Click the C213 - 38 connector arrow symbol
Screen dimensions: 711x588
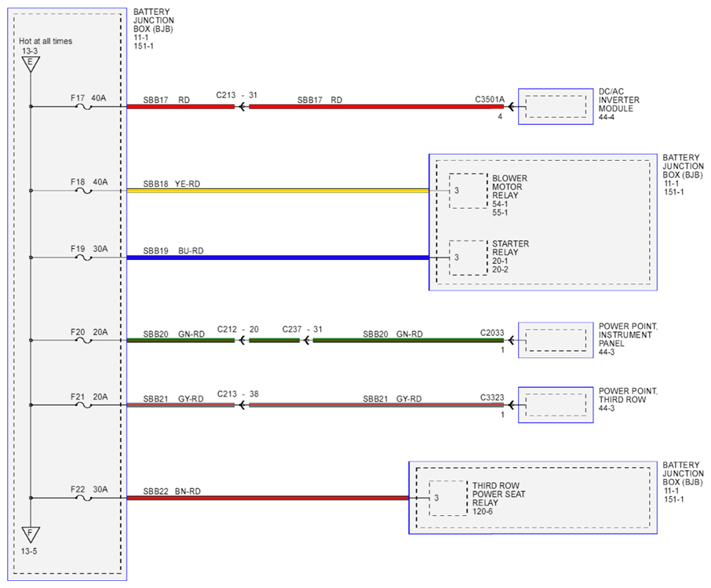pyautogui.click(x=242, y=405)
